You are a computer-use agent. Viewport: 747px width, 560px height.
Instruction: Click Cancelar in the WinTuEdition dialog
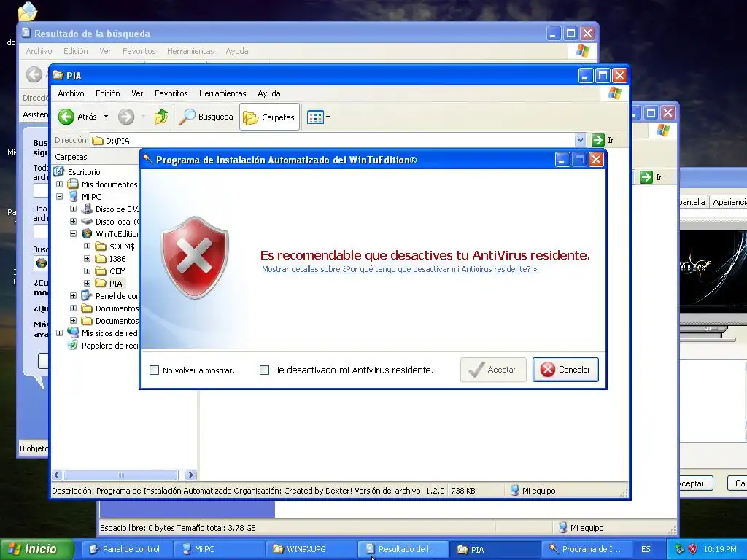[x=565, y=370]
